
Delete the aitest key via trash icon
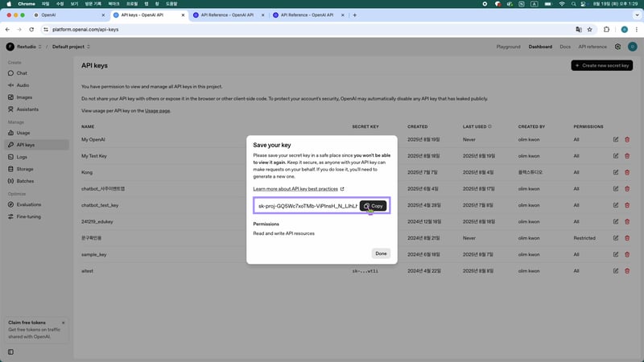(627, 271)
